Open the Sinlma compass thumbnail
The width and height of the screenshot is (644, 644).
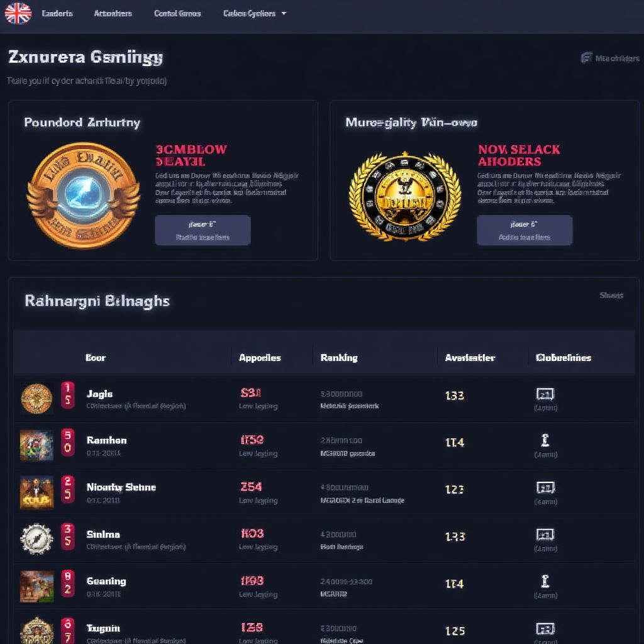pyautogui.click(x=36, y=539)
